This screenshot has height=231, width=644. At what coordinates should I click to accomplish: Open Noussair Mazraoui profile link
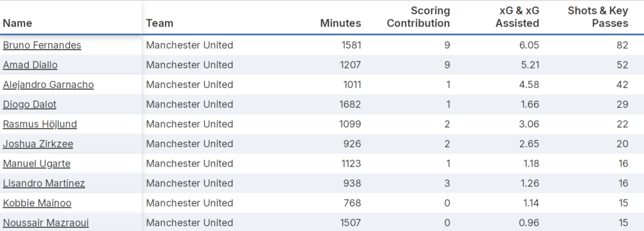tap(45, 222)
